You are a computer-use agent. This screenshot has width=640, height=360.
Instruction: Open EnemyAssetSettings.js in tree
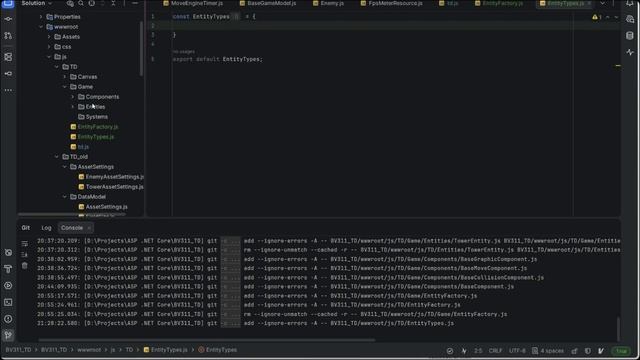(114, 177)
